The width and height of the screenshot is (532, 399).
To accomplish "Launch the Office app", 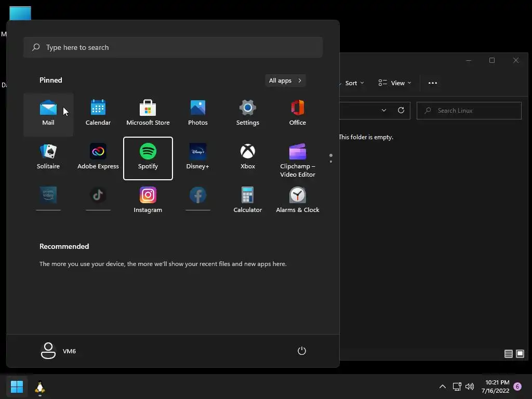I will [x=298, y=115].
